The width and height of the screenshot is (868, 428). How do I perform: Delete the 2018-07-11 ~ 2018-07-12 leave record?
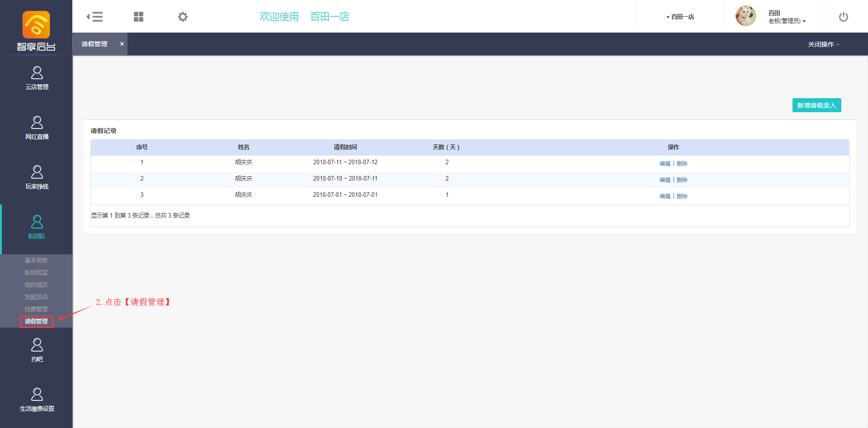pyautogui.click(x=682, y=164)
